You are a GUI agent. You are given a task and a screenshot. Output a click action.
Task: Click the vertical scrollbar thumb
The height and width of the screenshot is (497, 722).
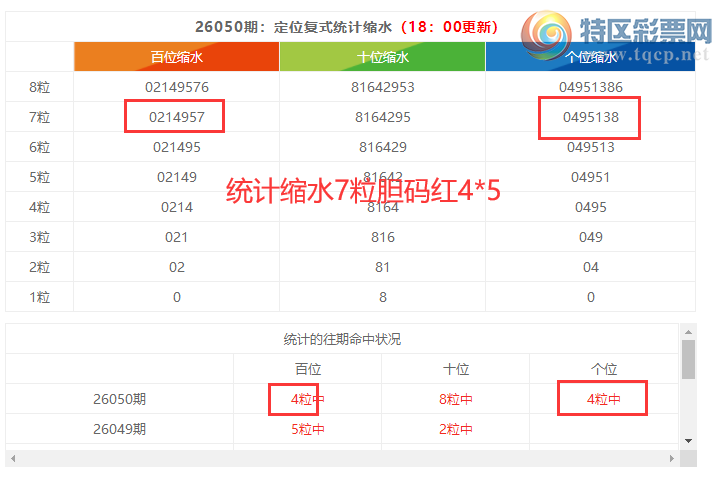tap(688, 359)
